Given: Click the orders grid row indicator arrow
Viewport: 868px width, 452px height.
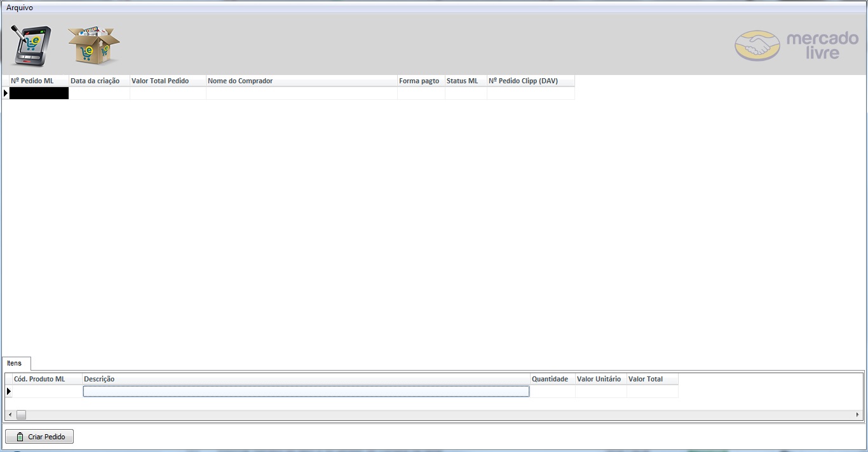Looking at the screenshot, I should point(6,93).
